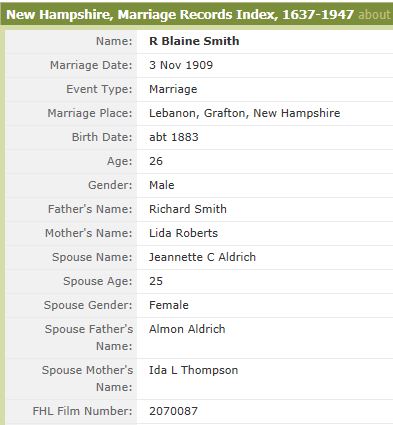
Task: Select spouse father's name Almon Aldrich
Action: click(x=187, y=329)
